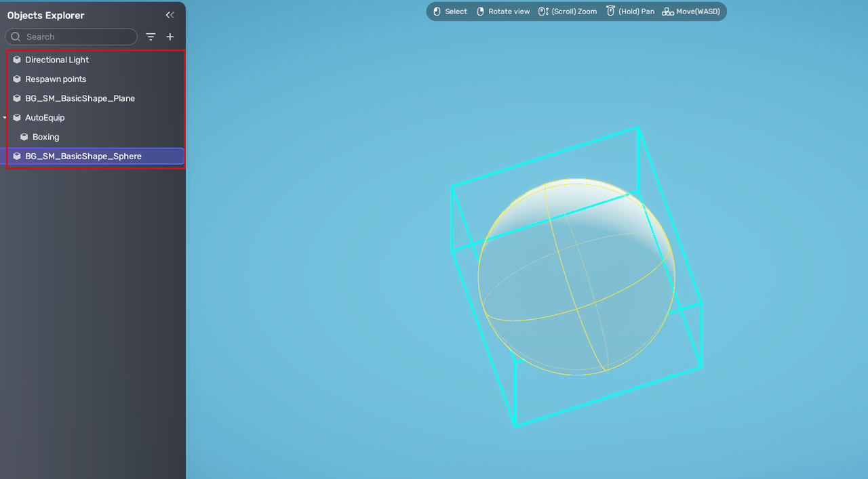The image size is (868, 479).
Task: Click the plus icon to add object
Action: click(x=170, y=37)
